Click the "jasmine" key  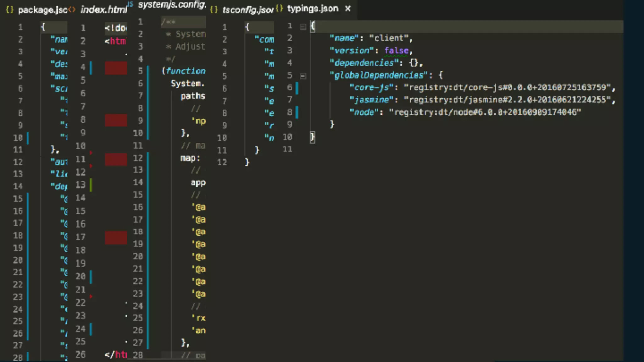tap(372, 100)
